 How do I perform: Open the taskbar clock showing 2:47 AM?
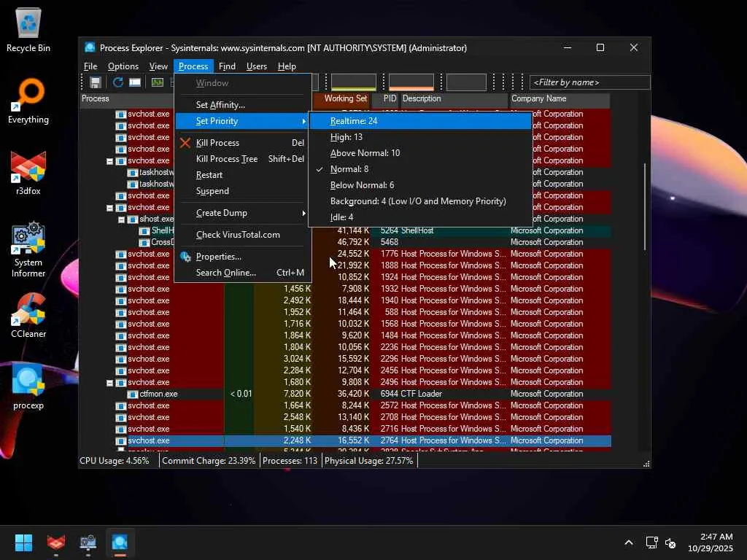[x=710, y=542]
